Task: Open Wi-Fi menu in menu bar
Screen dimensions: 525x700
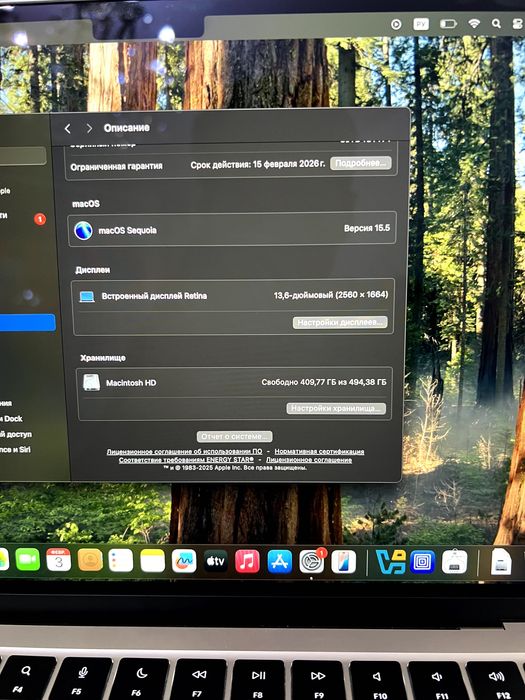Action: tap(474, 23)
